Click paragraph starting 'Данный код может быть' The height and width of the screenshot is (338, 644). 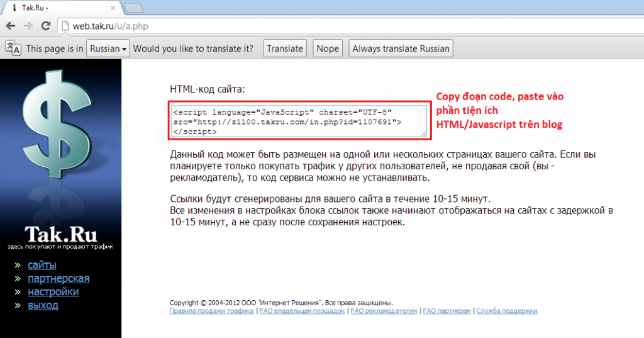click(x=383, y=166)
